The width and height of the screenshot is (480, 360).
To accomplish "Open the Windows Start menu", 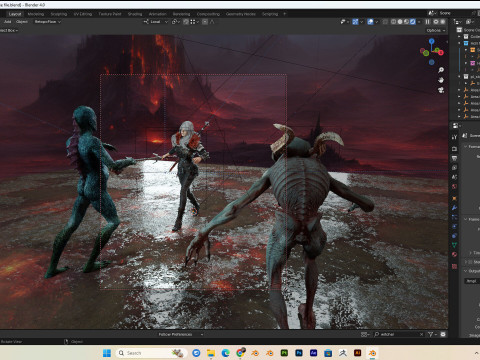I will pos(107,353).
